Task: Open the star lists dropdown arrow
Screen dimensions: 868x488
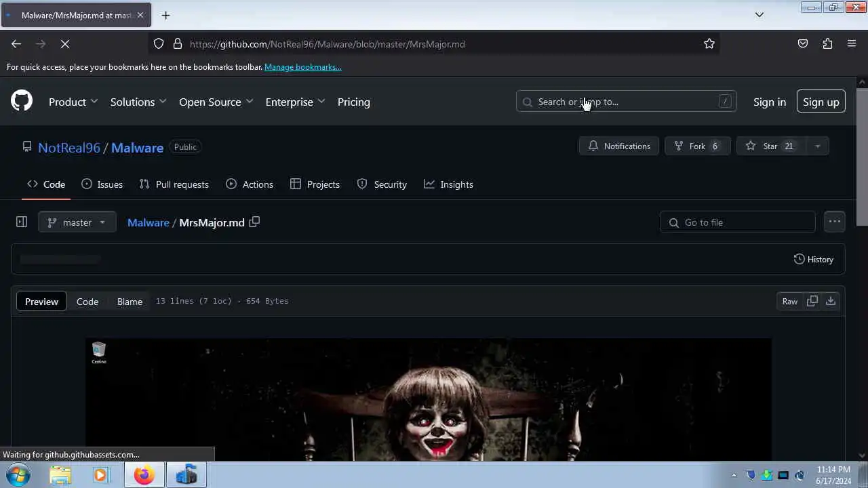Action: click(x=817, y=146)
